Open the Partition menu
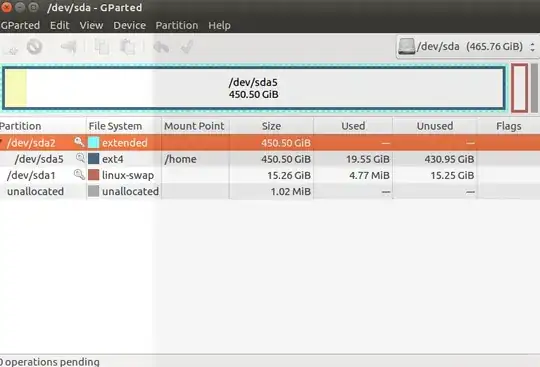 tap(177, 25)
